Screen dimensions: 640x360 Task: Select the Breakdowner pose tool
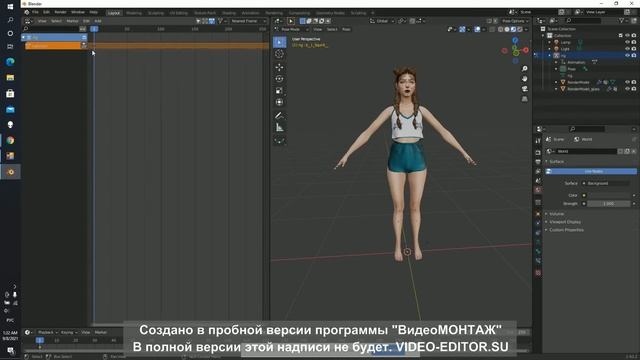(x=280, y=140)
